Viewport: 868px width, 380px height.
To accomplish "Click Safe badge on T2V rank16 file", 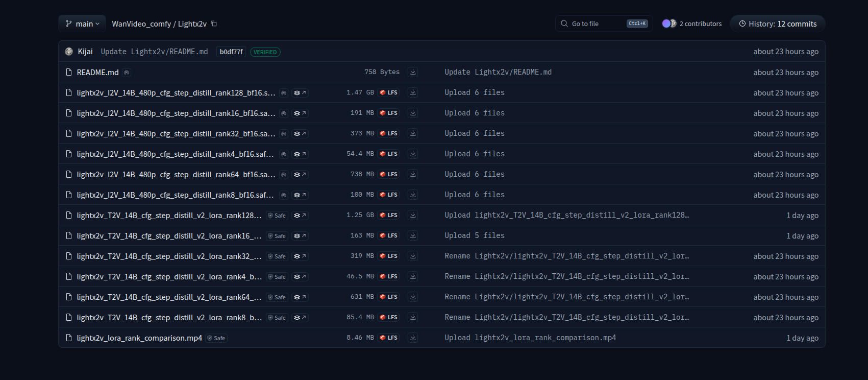I will [x=277, y=236].
